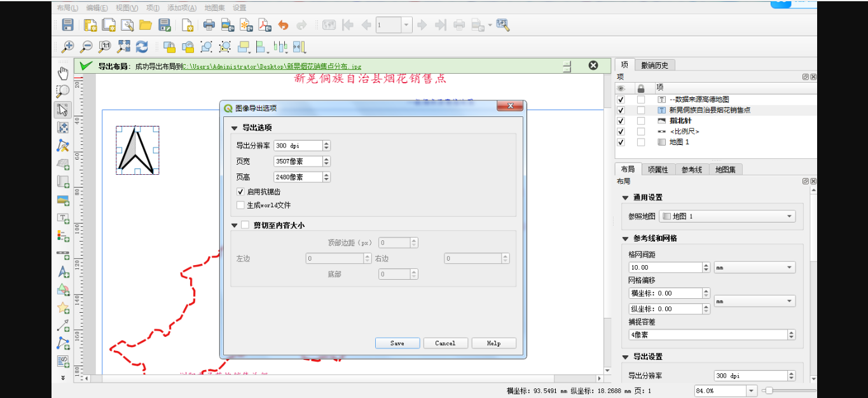Select the Select/Move Item arrow tool
868x398 pixels.
[x=63, y=109]
